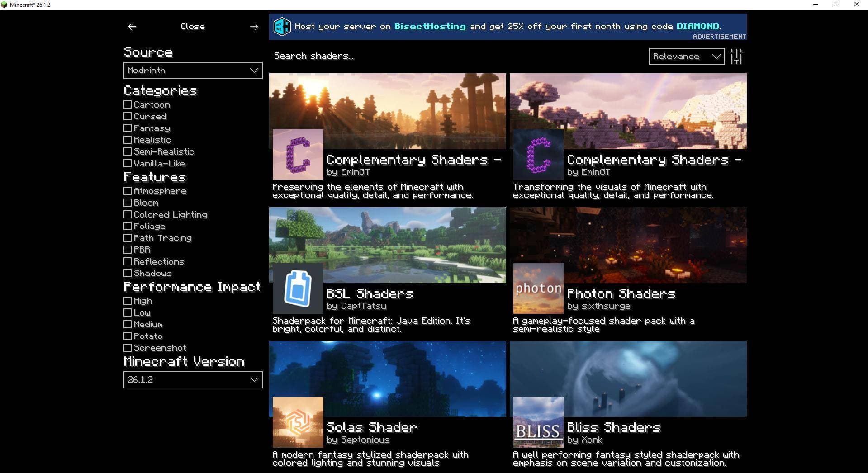Enable the Shadows filter
Image resolution: width=868 pixels, height=473 pixels.
tap(128, 273)
